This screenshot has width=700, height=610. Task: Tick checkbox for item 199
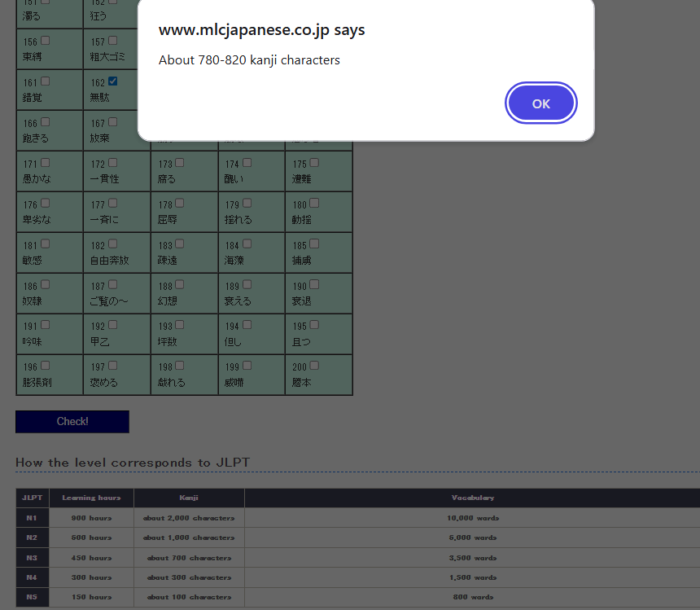point(247,366)
